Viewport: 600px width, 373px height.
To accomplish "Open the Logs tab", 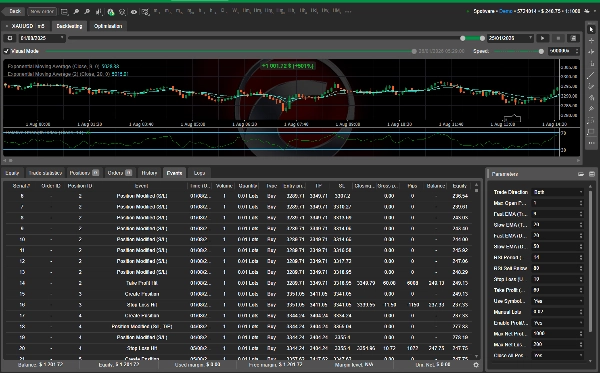I will point(199,173).
